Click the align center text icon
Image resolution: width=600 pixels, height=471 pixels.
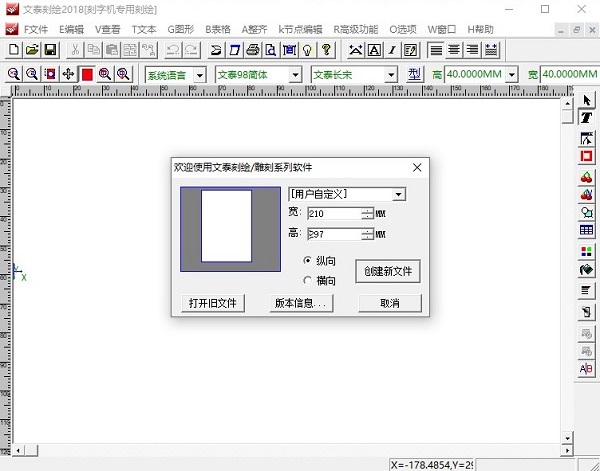coord(454,50)
